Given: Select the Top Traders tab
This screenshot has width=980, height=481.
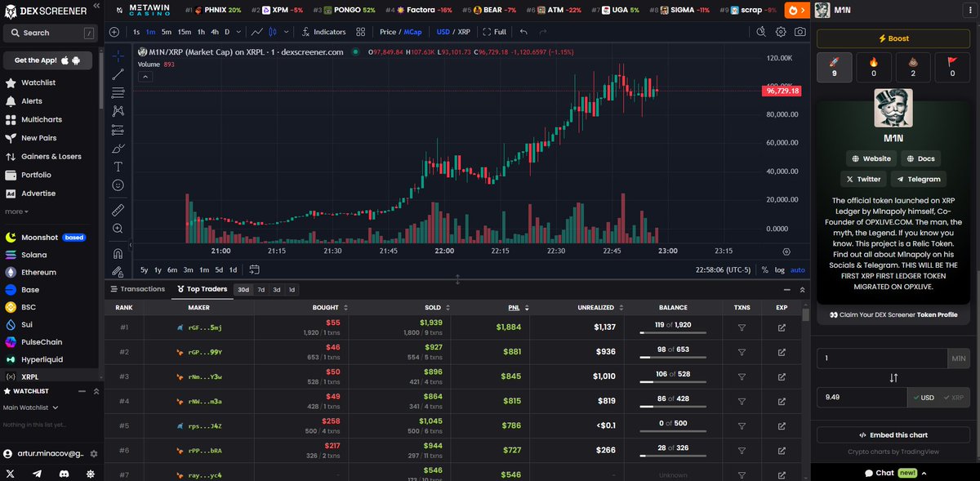Looking at the screenshot, I should tap(201, 289).
